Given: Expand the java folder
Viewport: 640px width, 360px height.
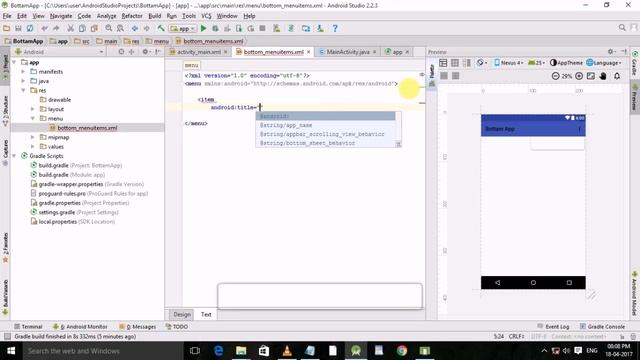Looking at the screenshot, I should point(23,81).
